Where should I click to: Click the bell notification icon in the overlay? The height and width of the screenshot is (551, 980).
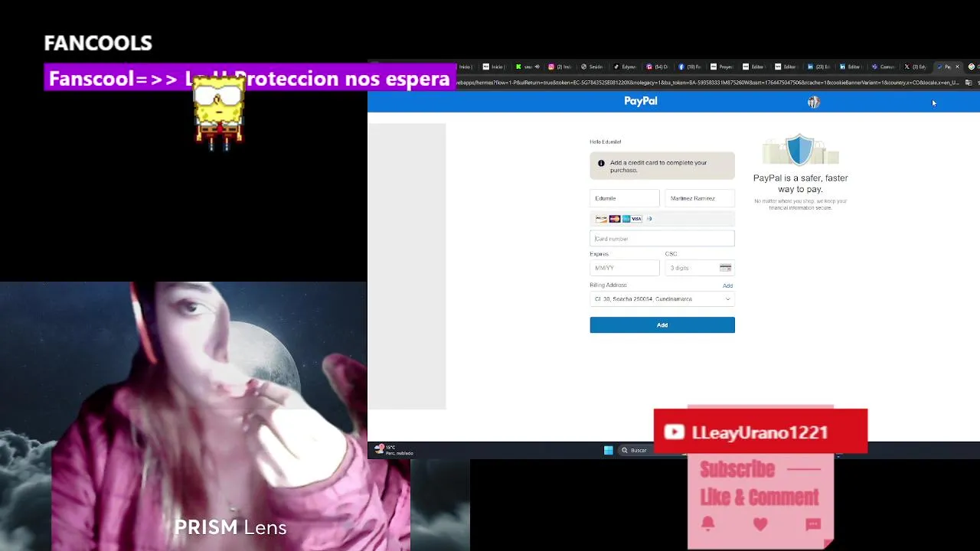click(707, 523)
